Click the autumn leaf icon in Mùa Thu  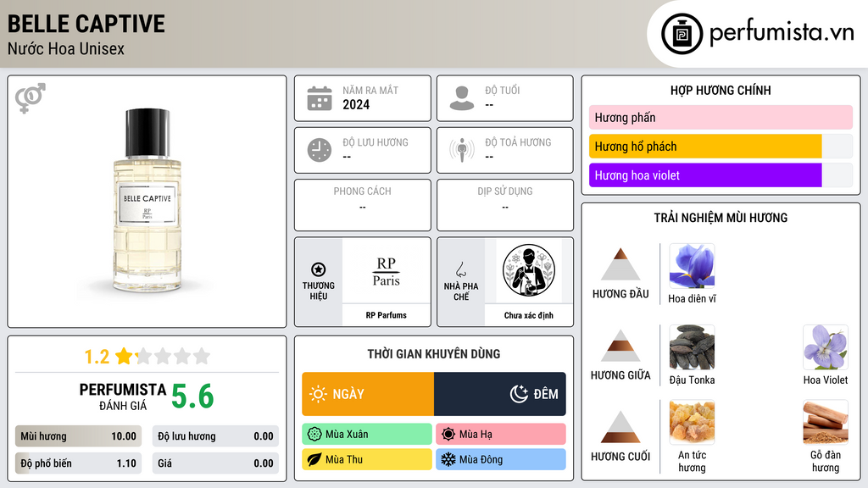(314, 459)
